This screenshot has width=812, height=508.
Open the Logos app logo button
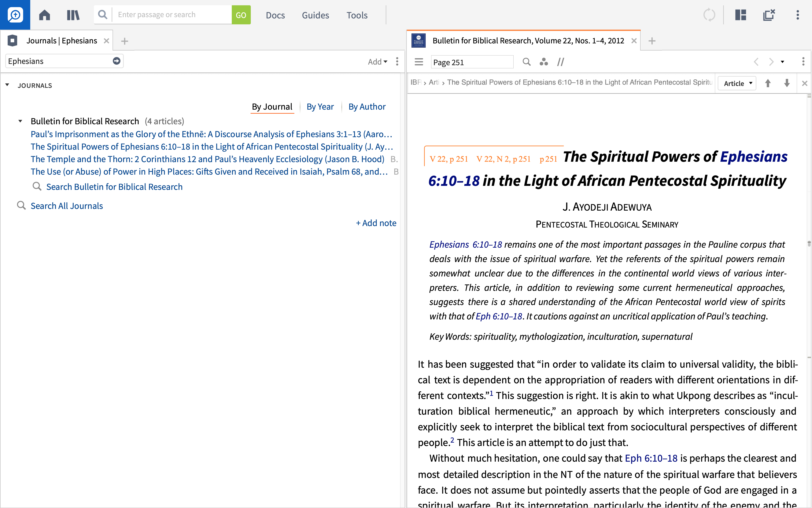pos(15,15)
